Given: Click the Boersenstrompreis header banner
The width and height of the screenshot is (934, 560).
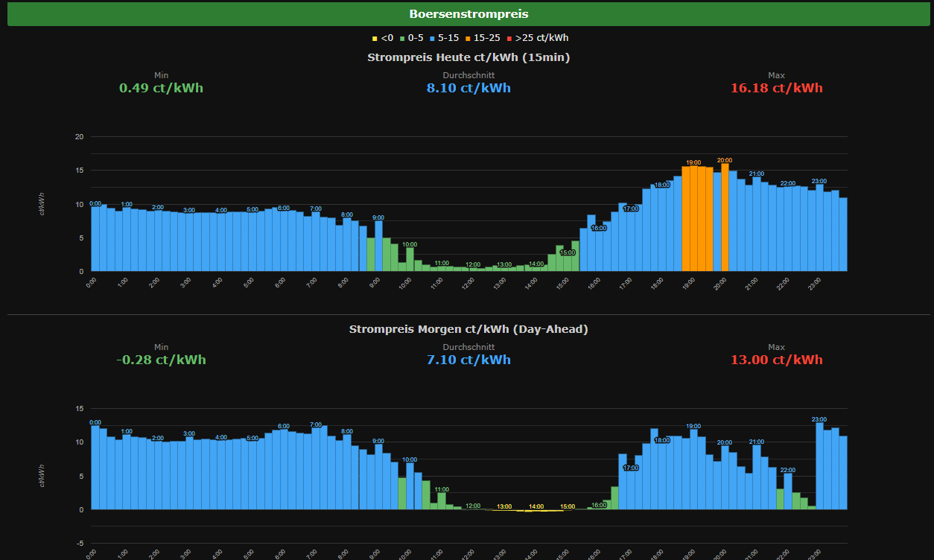Looking at the screenshot, I should click(x=468, y=14).
